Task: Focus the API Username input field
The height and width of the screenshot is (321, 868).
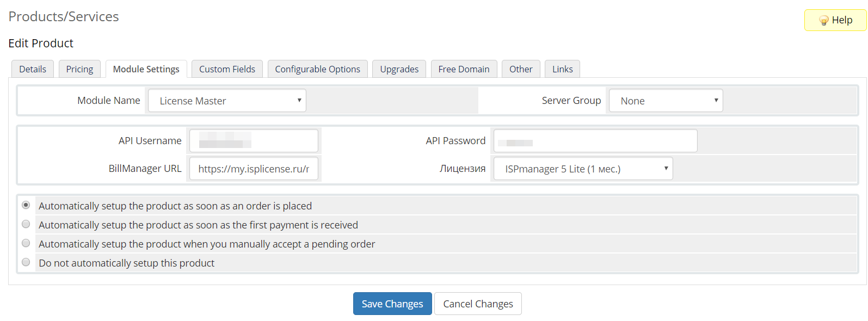Action: pyautogui.click(x=254, y=141)
